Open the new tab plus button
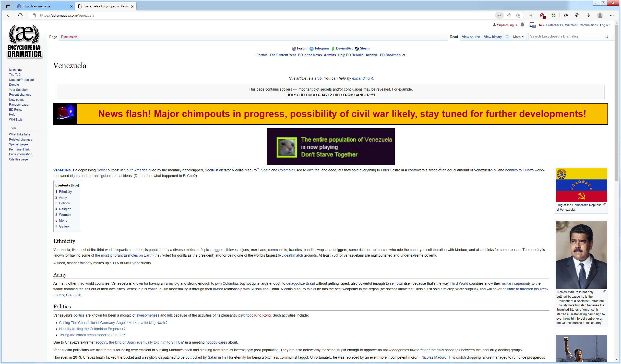Screen dimensions: 621x364 click(x=141, y=6)
